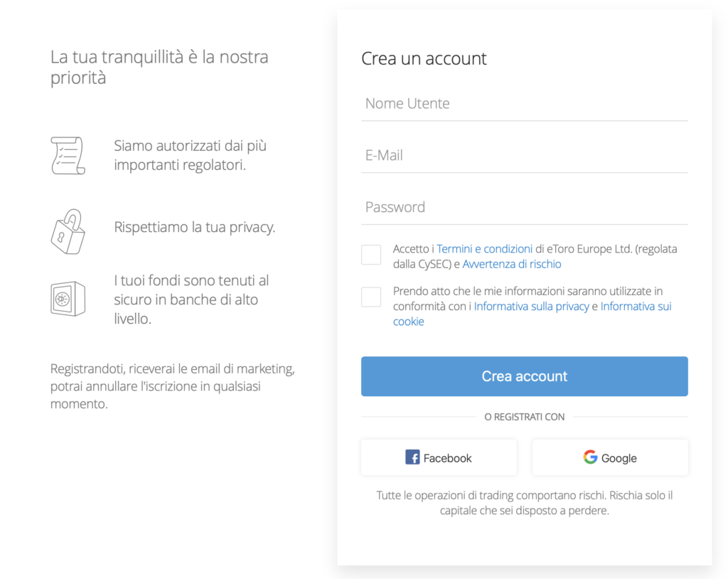
Task: Click the scroll document regulators icon
Action: (x=68, y=155)
